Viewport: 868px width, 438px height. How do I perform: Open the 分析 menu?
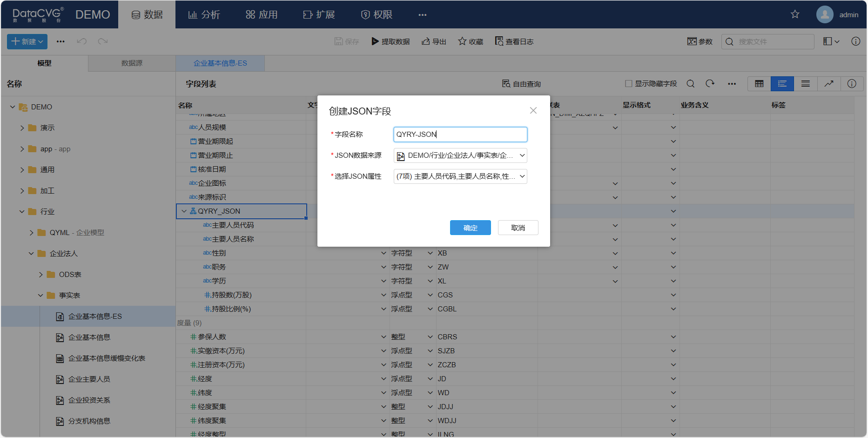pos(204,14)
